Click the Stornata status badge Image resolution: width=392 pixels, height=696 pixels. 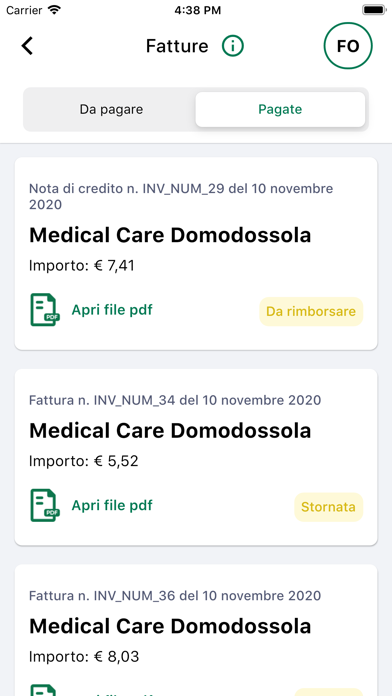(x=329, y=507)
